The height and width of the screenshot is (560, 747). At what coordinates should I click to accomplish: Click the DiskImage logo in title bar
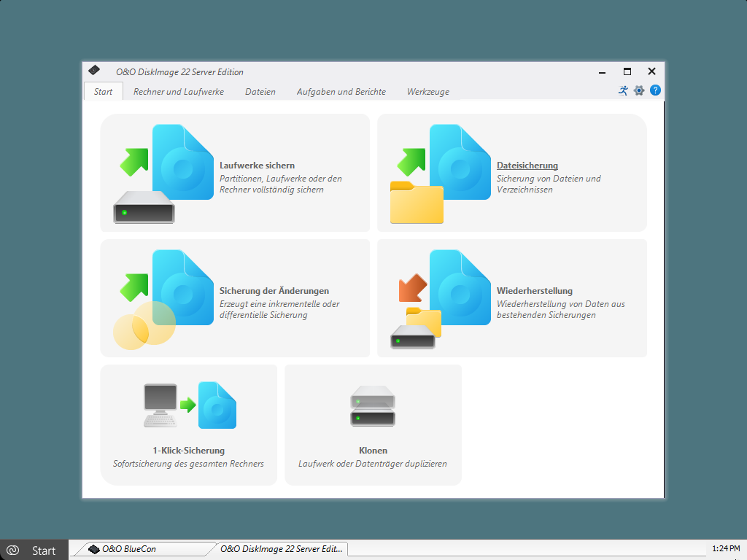coord(94,71)
